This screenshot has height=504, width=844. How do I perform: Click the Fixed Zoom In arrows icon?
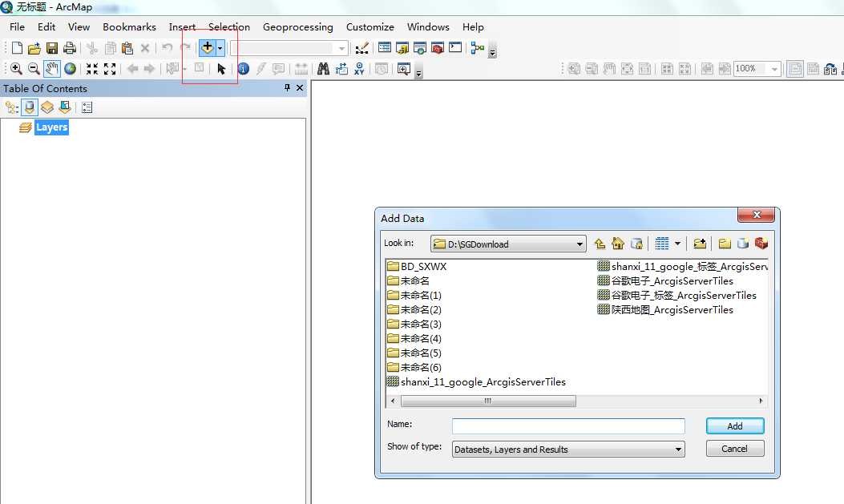coord(92,69)
